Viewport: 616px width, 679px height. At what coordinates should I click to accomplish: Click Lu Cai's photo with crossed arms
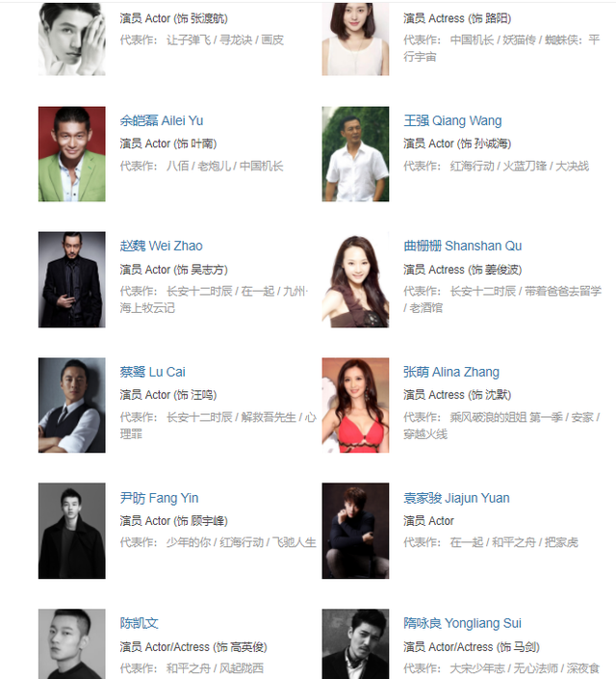(72, 405)
